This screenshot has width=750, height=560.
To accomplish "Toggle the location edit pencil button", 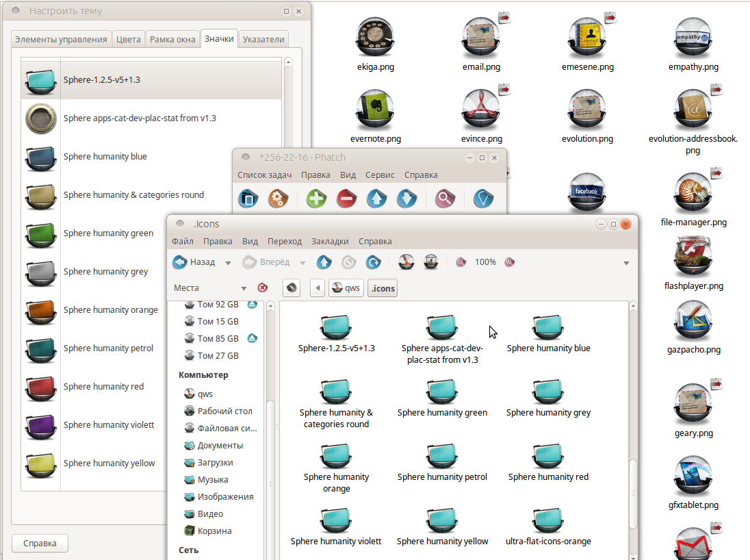I will pyautogui.click(x=292, y=288).
